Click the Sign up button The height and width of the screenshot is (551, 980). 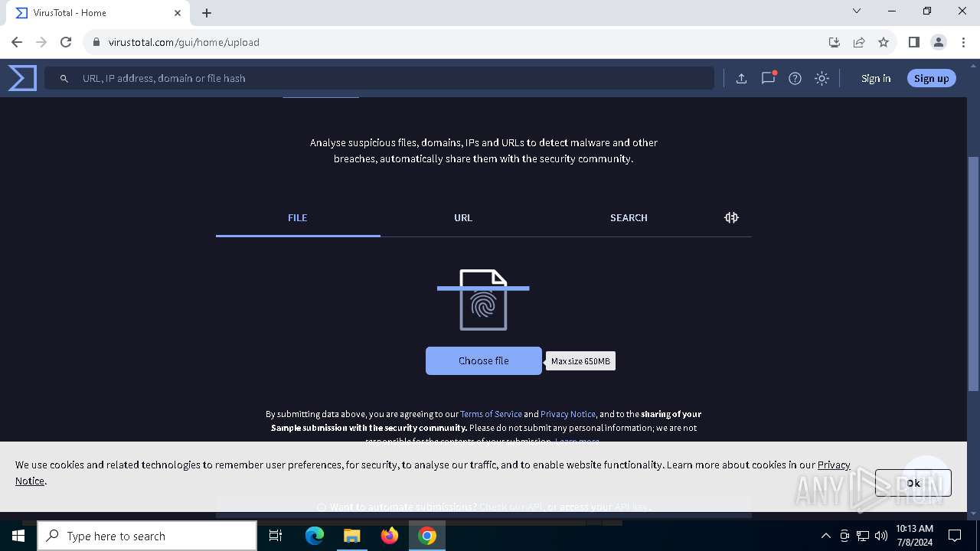(x=931, y=78)
